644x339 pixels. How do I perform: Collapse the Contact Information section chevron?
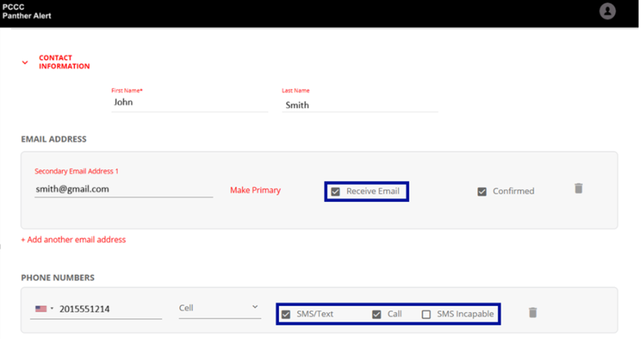coord(25,62)
